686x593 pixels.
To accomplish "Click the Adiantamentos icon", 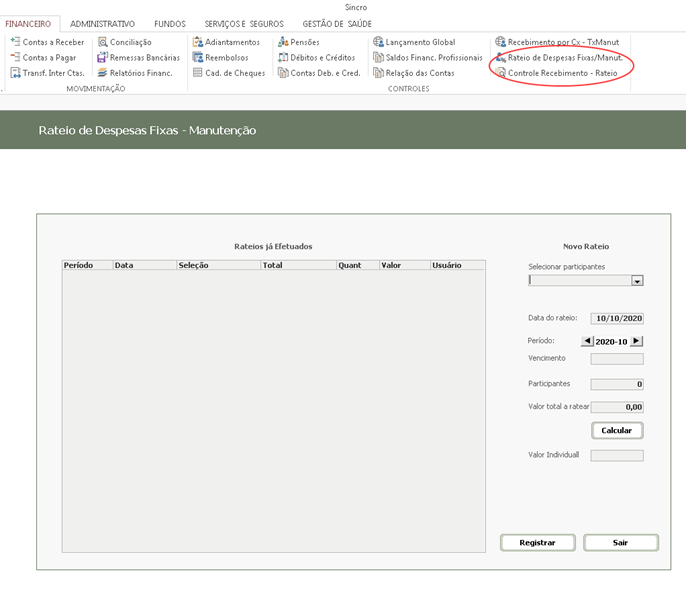I will click(x=197, y=42).
